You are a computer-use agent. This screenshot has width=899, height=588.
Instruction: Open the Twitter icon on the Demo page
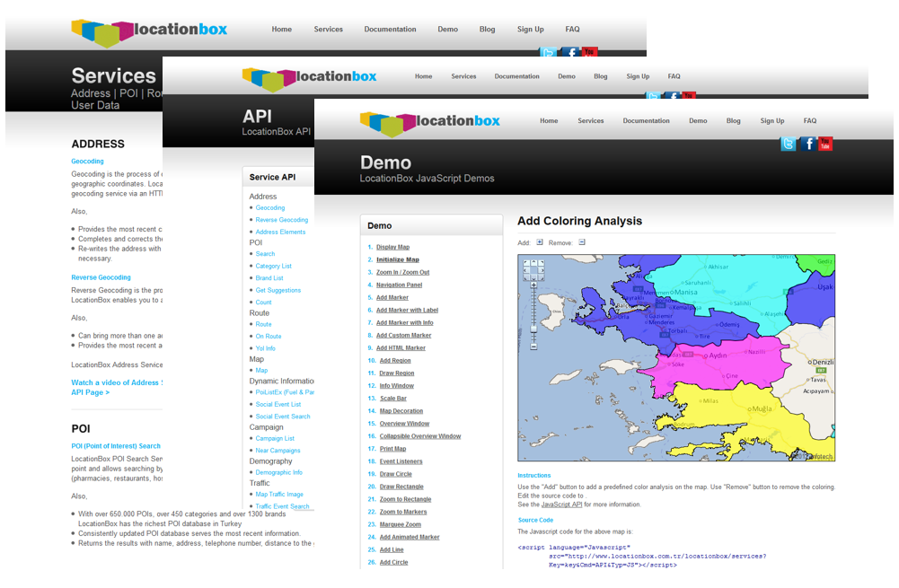789,144
